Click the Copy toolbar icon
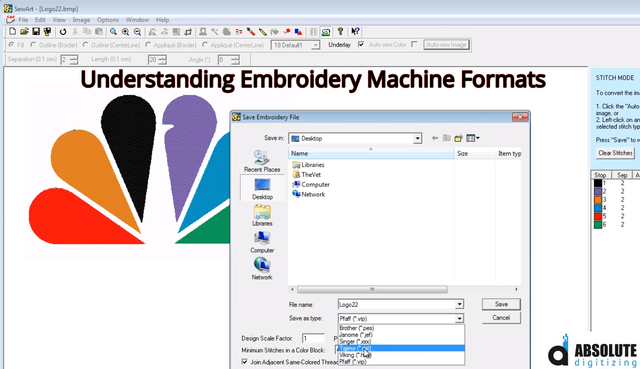 pyautogui.click(x=87, y=31)
